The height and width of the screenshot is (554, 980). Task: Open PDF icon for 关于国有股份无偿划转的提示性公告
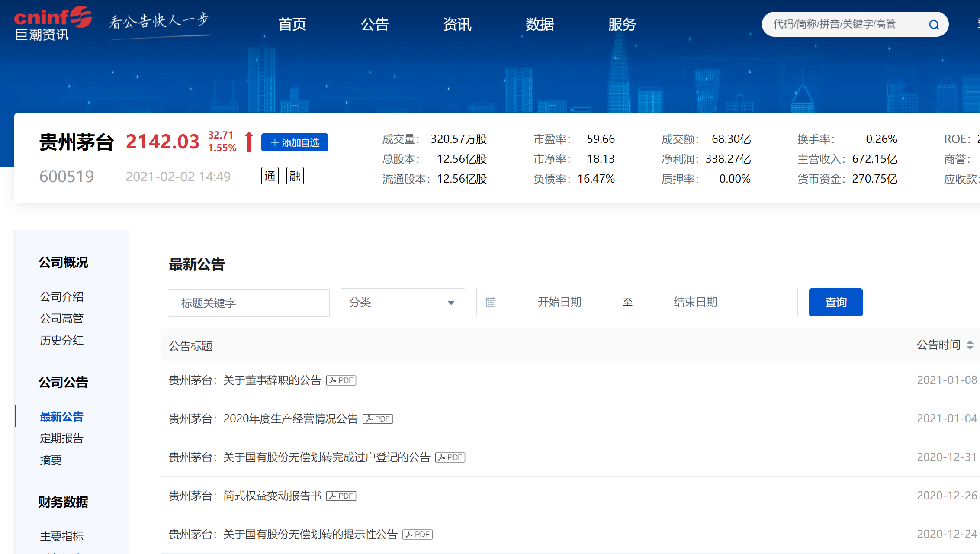click(417, 535)
